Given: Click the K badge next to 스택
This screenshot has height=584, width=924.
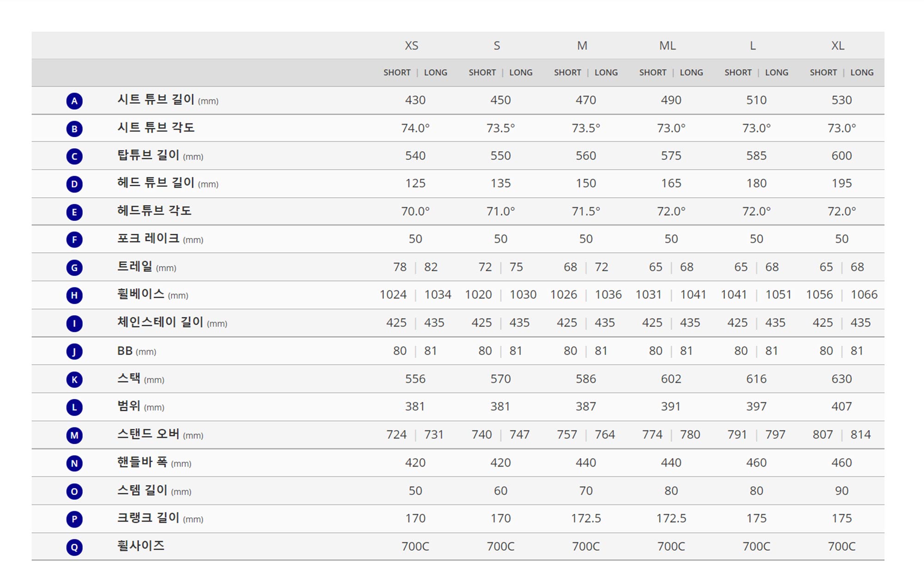Looking at the screenshot, I should (x=74, y=379).
